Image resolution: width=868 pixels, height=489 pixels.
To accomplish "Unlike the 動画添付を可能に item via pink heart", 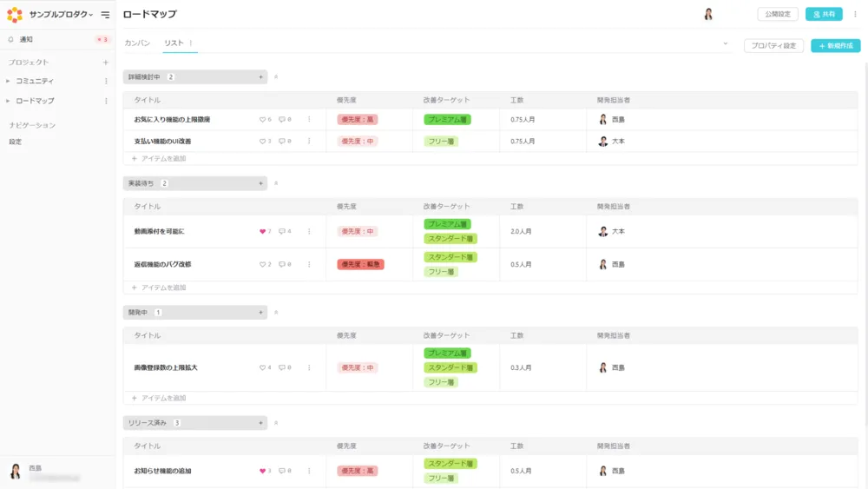I will point(262,232).
